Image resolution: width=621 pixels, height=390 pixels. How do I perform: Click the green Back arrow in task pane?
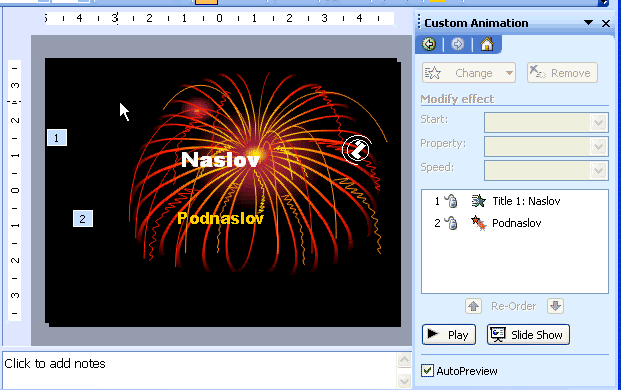[429, 44]
